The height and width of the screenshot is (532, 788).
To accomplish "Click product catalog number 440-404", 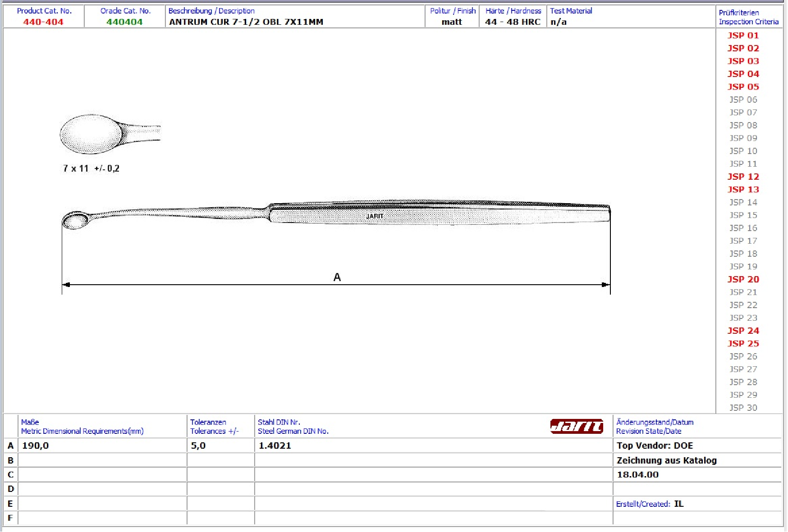I will pyautogui.click(x=43, y=22).
